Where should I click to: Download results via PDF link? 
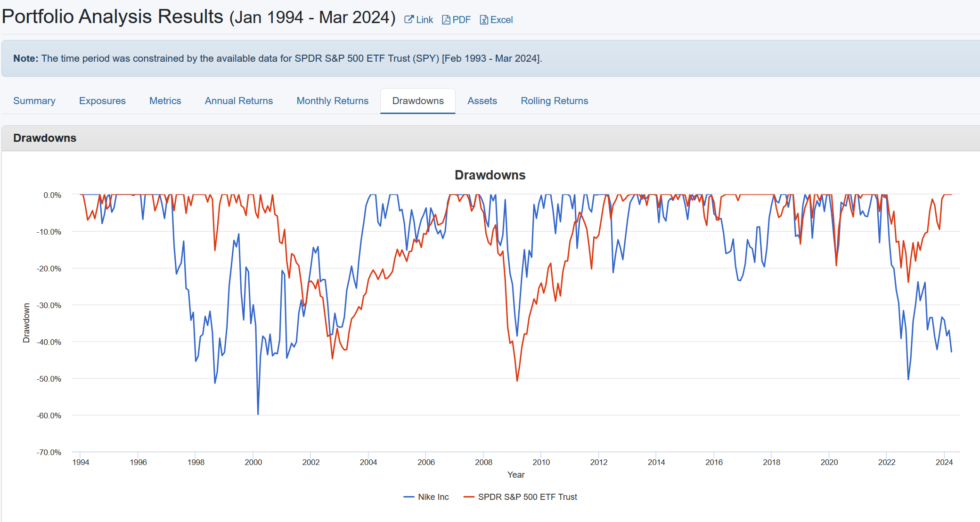(x=461, y=20)
